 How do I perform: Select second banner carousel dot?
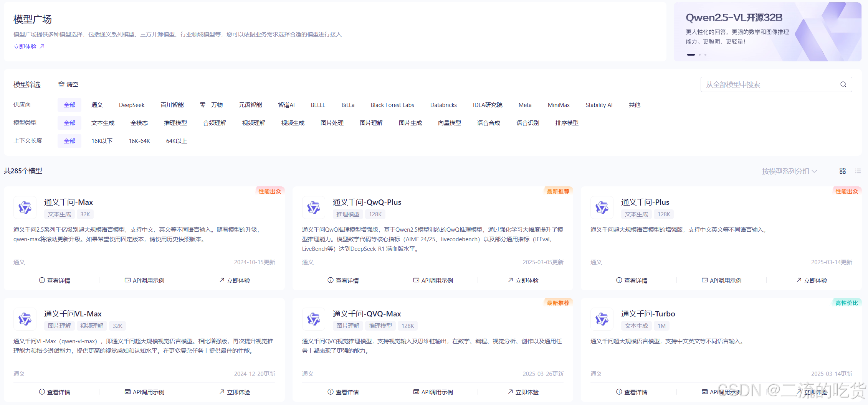coord(700,54)
